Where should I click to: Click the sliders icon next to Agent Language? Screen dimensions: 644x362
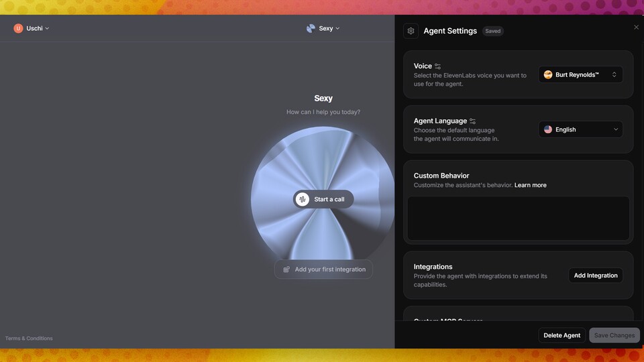(x=473, y=121)
